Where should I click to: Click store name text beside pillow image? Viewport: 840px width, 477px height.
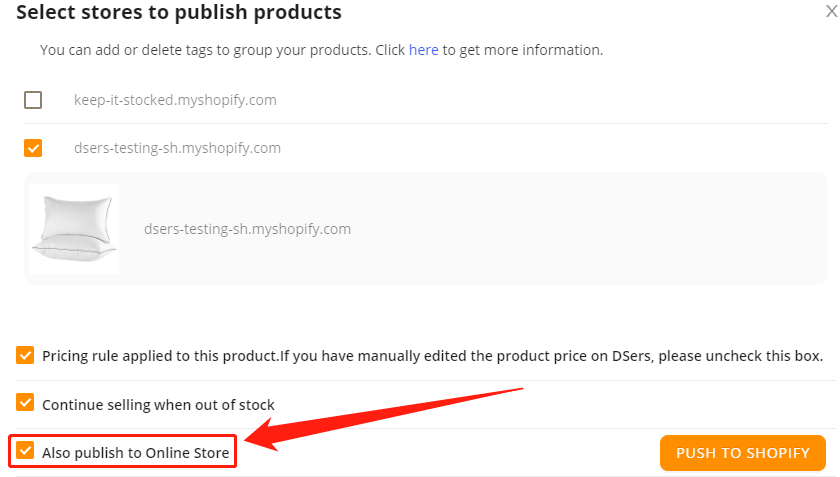click(x=248, y=229)
